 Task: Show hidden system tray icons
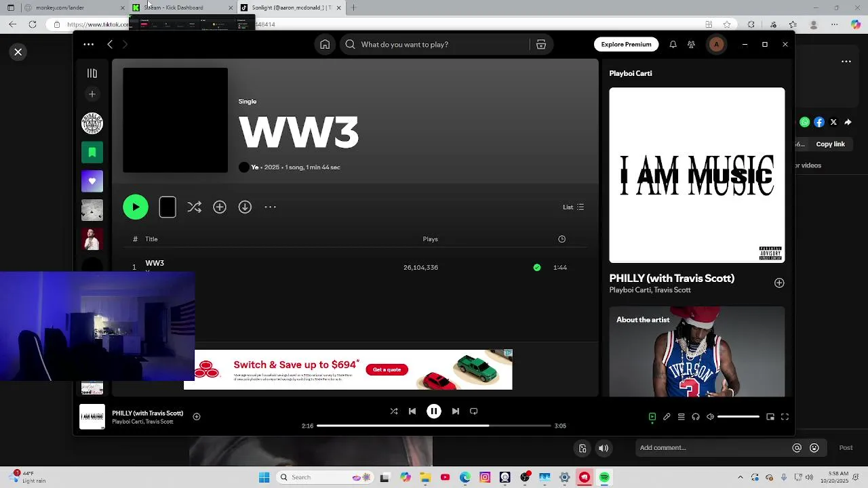741,478
